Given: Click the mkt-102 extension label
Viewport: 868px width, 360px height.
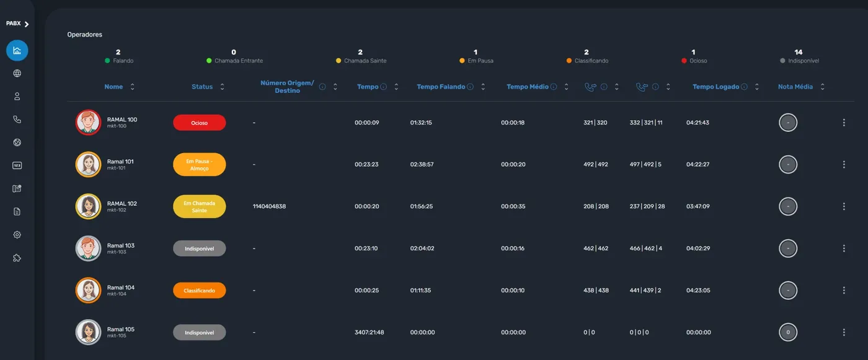Looking at the screenshot, I should click(117, 210).
